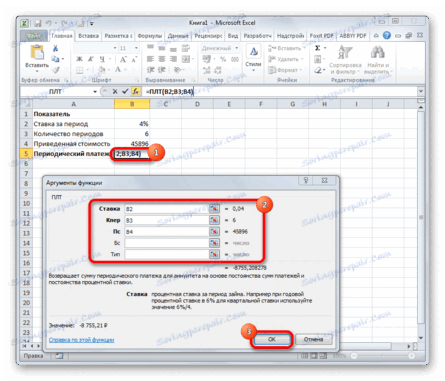Click the cancel (X) icon in formula bar
The width and height of the screenshot is (445, 381).
pos(115,91)
